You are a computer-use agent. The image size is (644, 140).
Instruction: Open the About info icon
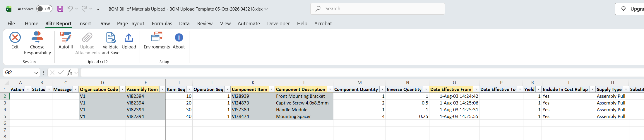coord(179,37)
